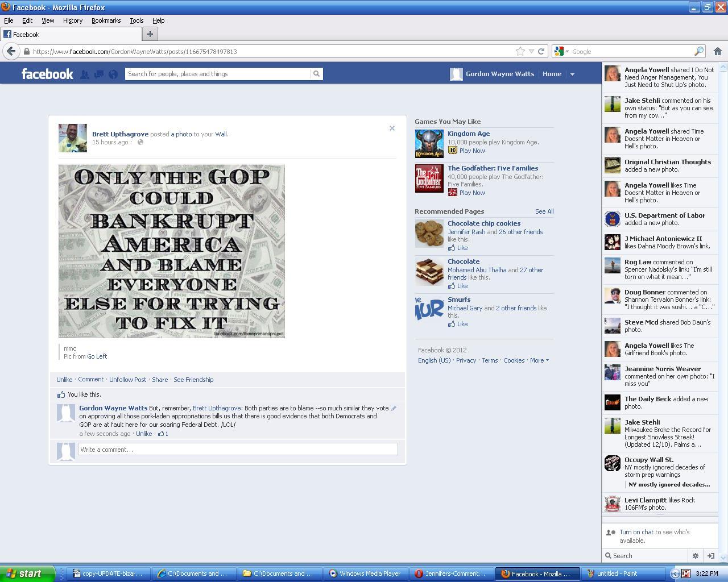Click the Facebook search input field
This screenshot has width=728, height=582.
pyautogui.click(x=217, y=74)
